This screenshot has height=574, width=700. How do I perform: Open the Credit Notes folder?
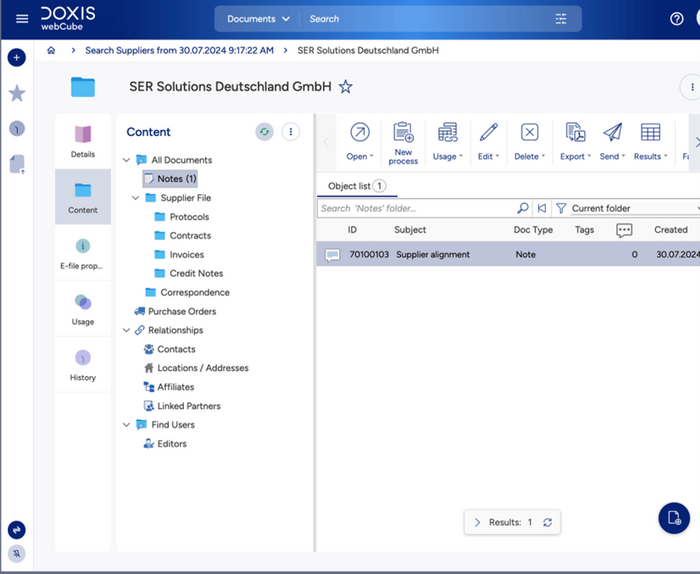(x=189, y=273)
